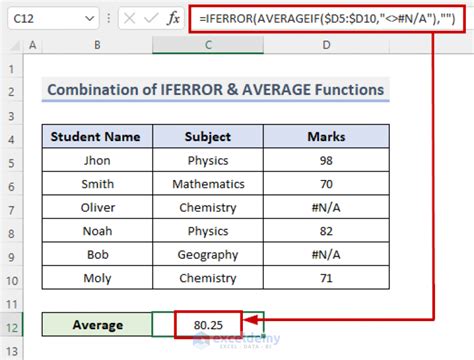The width and height of the screenshot is (474, 360).
Task: Click the 'Physics' cell in Noah's row
Action: [x=208, y=231]
